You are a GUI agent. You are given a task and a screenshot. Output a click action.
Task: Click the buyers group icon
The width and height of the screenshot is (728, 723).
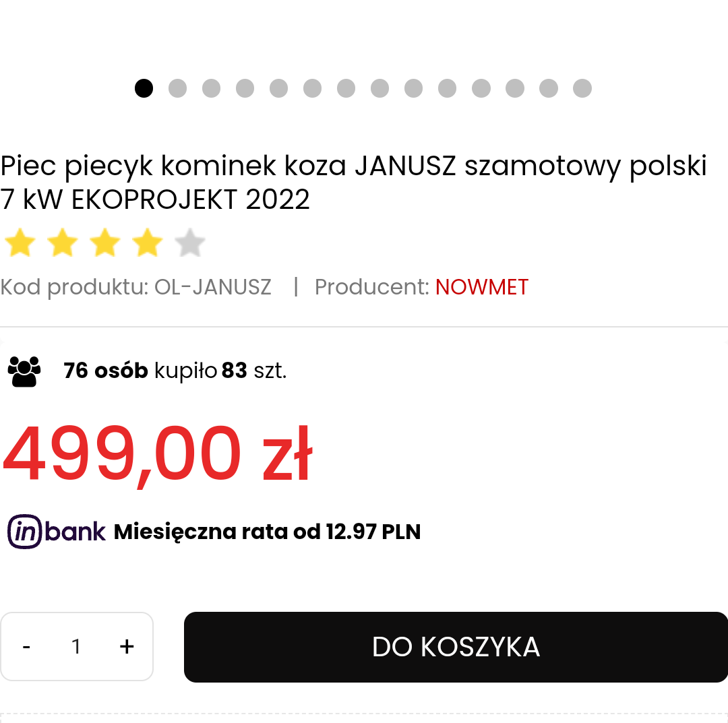tap(24, 371)
